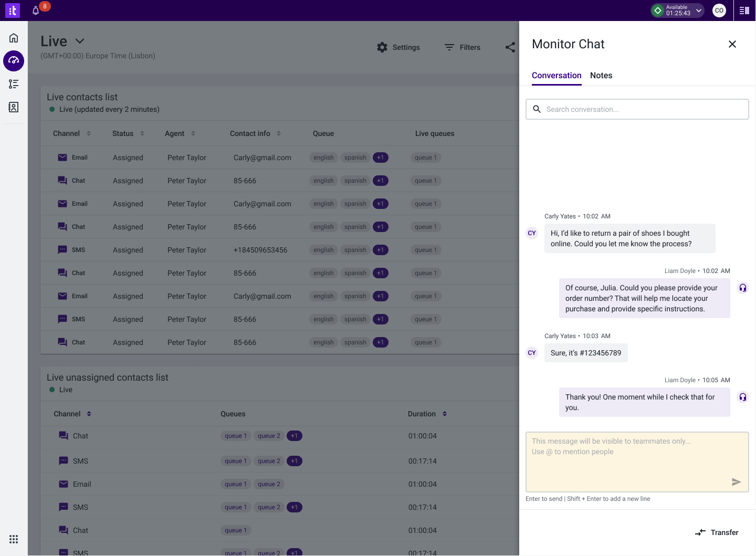Click 'Sure, it's #123456789' message bubble
756x556 pixels.
click(x=586, y=353)
